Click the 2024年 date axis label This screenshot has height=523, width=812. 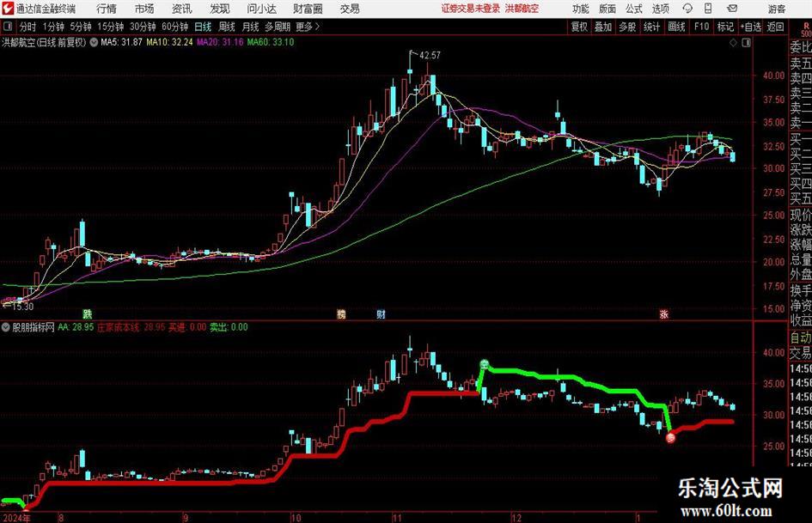pyautogui.click(x=16, y=518)
